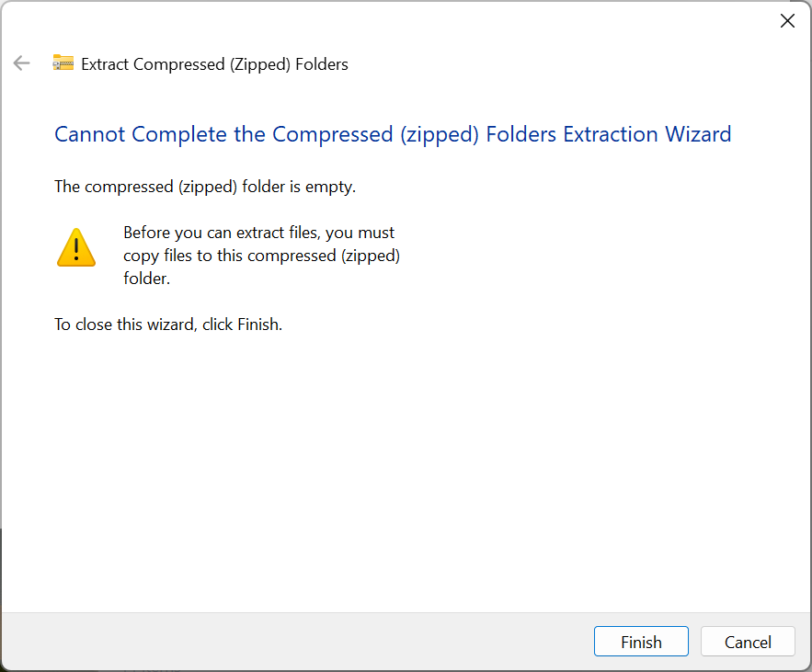Close the dialog with the X button

pos(787,21)
